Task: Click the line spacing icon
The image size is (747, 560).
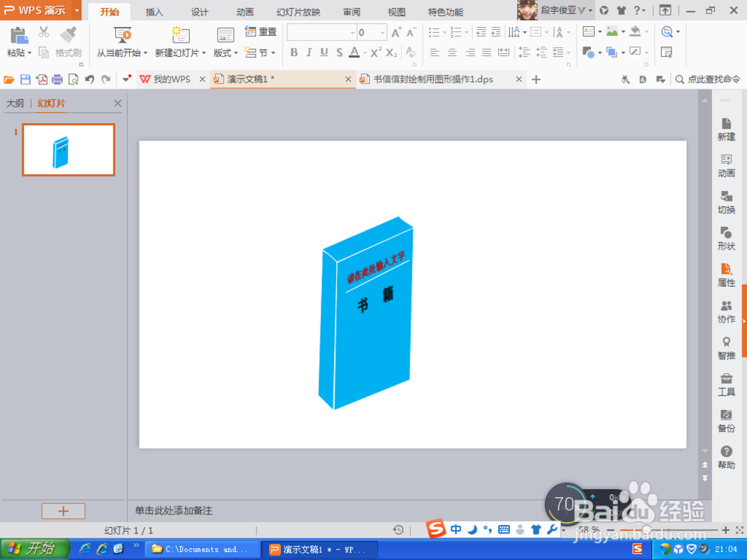Action: click(524, 52)
